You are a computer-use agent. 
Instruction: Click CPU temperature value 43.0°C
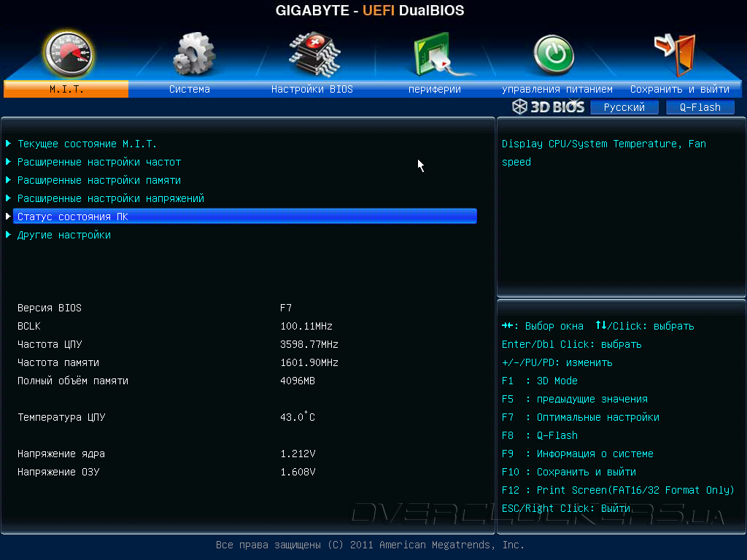click(298, 417)
